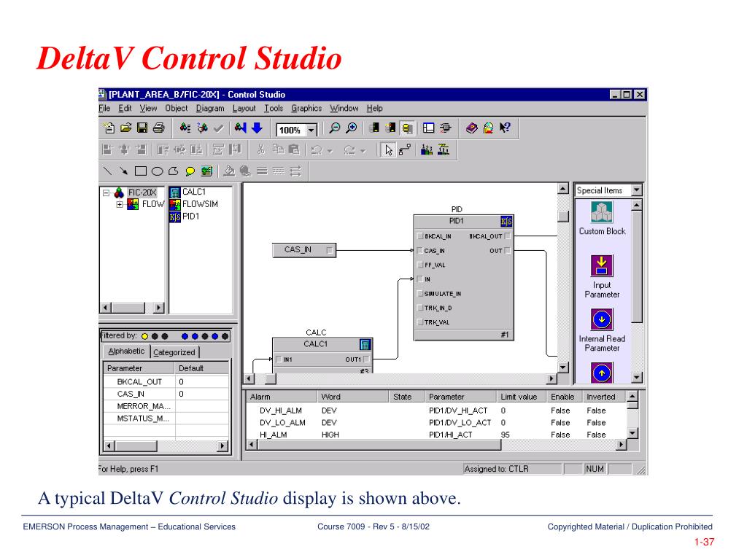Click the Input Parameter palette icon
747x560 pixels.
click(x=602, y=265)
